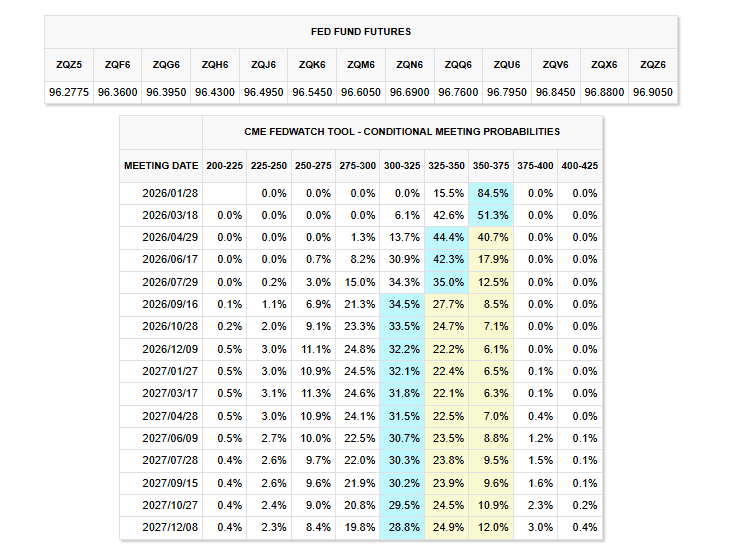Select the 350-375 rate range header
The width and height of the screenshot is (744, 547).
click(490, 165)
